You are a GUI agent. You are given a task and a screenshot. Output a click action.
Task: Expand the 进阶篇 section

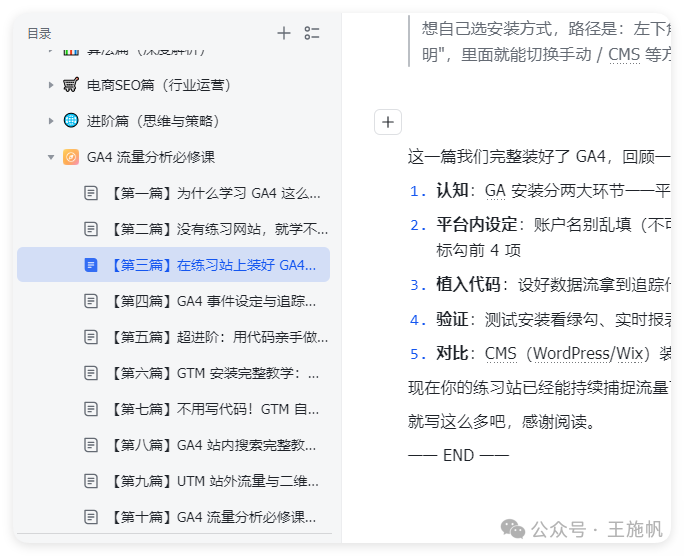click(x=51, y=121)
